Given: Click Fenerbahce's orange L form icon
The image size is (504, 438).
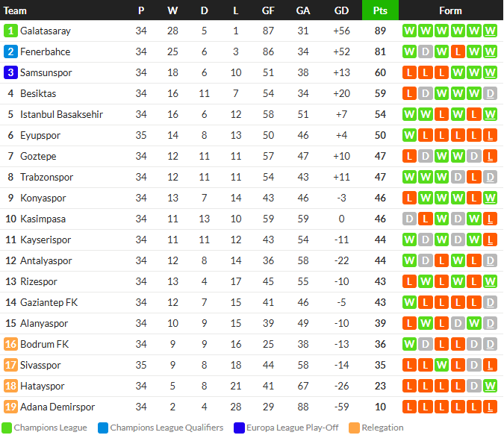Looking at the screenshot, I should (x=458, y=51).
